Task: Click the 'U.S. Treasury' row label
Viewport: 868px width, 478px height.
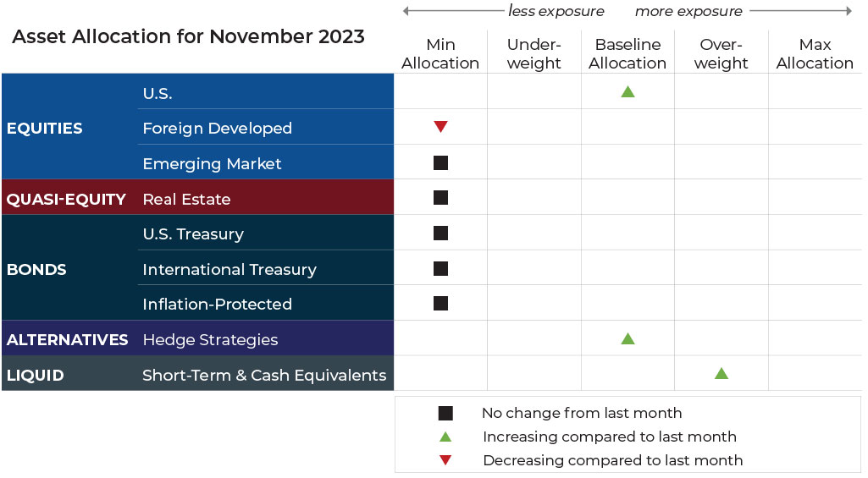Action: pyautogui.click(x=193, y=234)
